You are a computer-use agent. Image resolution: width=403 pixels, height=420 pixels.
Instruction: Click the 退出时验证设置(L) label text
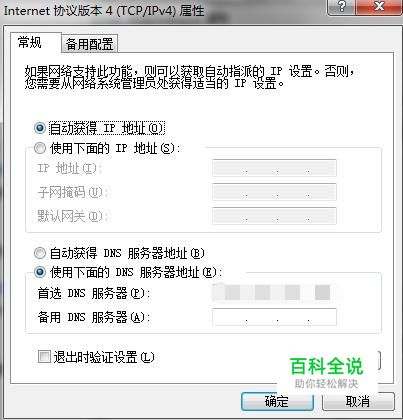click(x=104, y=357)
